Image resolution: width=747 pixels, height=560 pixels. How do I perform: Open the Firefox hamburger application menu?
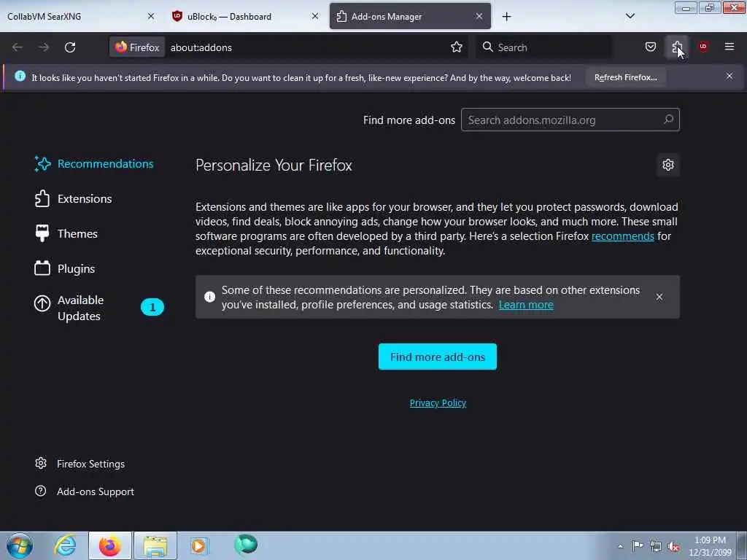(729, 47)
